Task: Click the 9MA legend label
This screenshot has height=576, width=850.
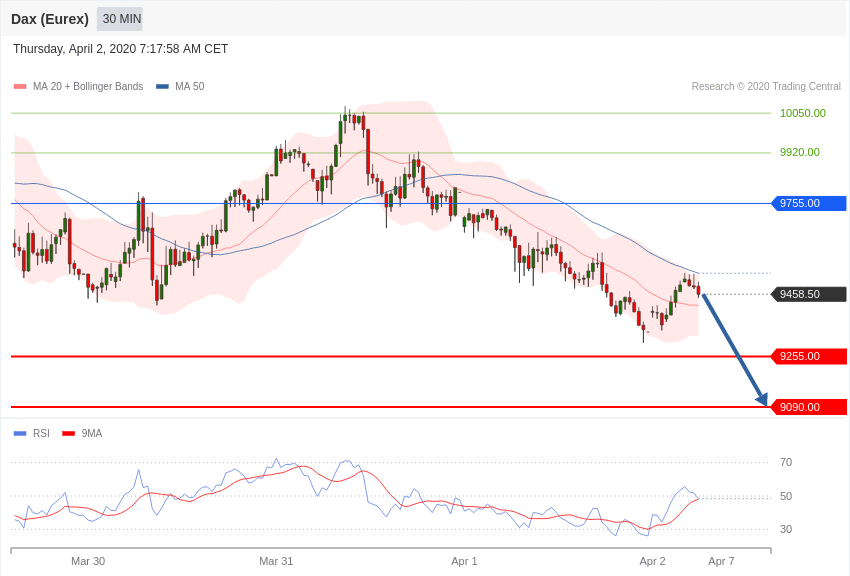Action: click(92, 433)
